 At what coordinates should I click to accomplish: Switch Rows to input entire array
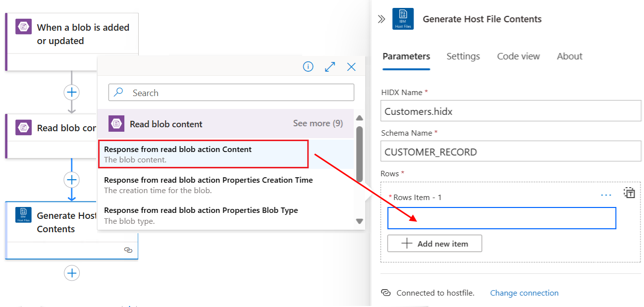click(629, 193)
